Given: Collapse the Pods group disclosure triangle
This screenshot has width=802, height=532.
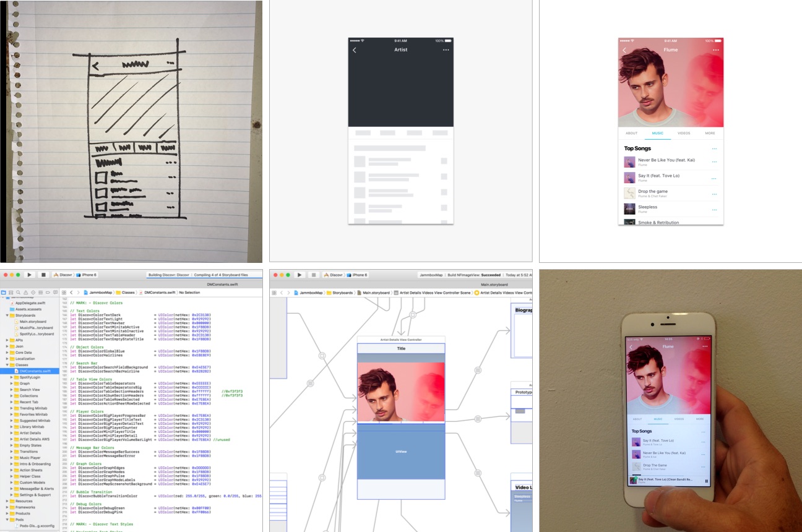Looking at the screenshot, I should (x=7, y=520).
